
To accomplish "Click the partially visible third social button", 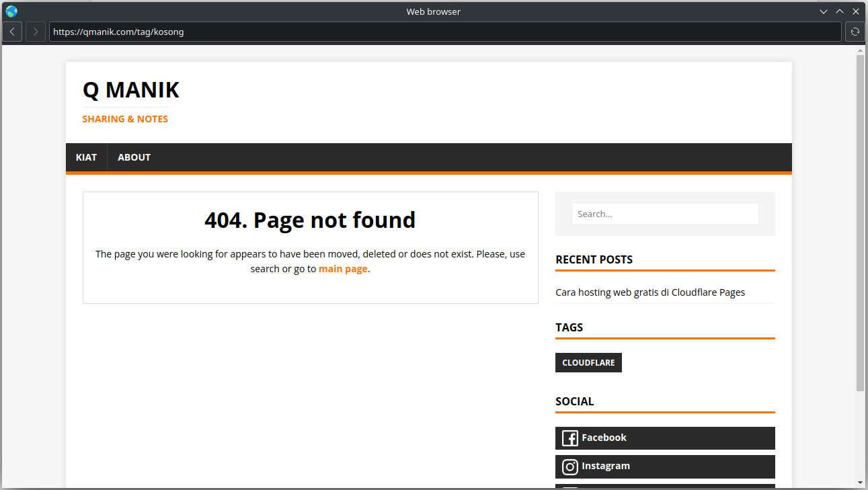I will coord(664,487).
